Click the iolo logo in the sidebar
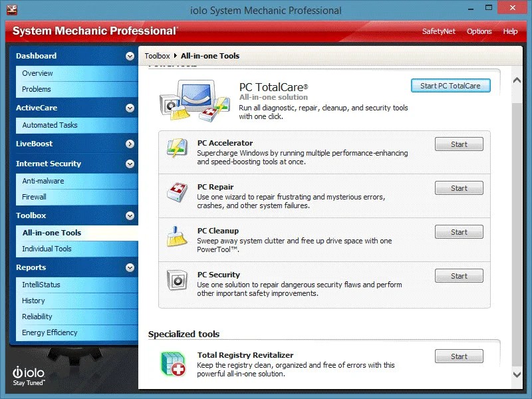The height and width of the screenshot is (399, 532). tap(29, 376)
